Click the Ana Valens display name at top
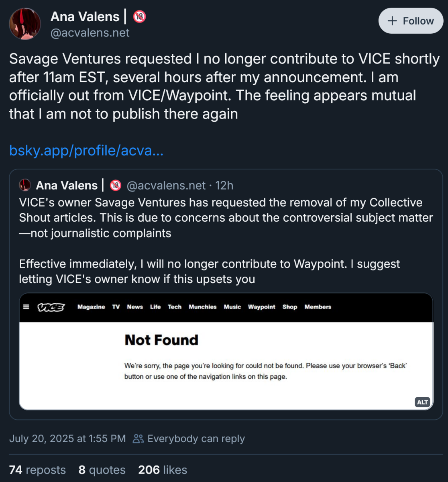Screen dimensions: 448x482 85,16
